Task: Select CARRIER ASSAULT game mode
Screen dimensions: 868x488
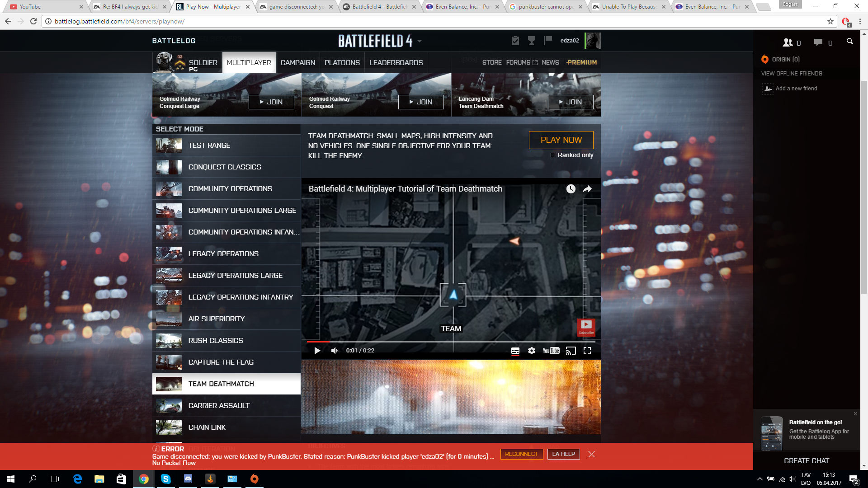Action: pyautogui.click(x=219, y=405)
